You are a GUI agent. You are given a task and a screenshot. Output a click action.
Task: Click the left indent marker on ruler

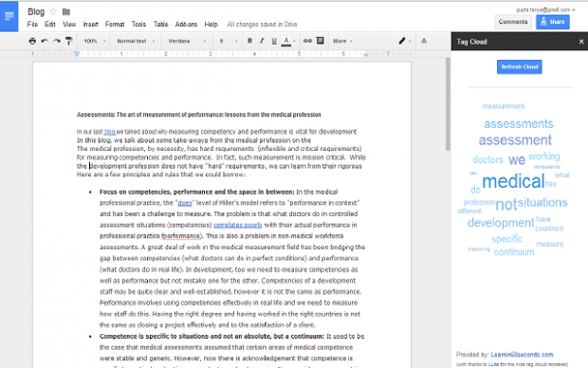click(77, 54)
